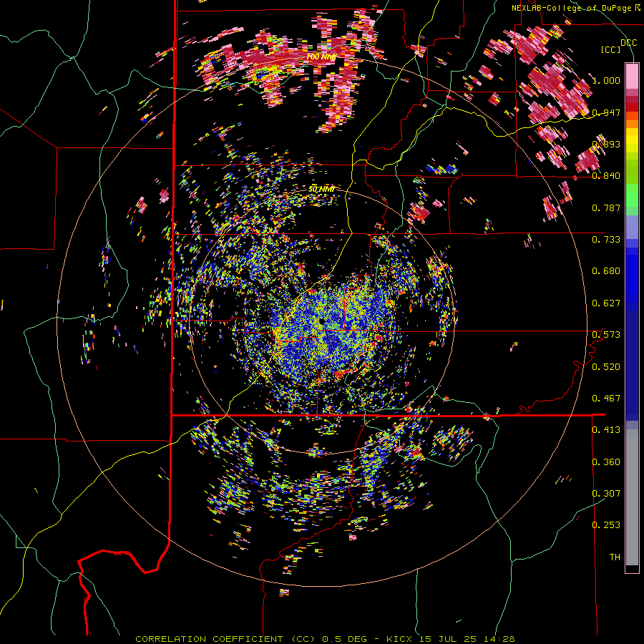Select the 0.627 color scale value
Viewport: 644px width, 644px height.
606,303
